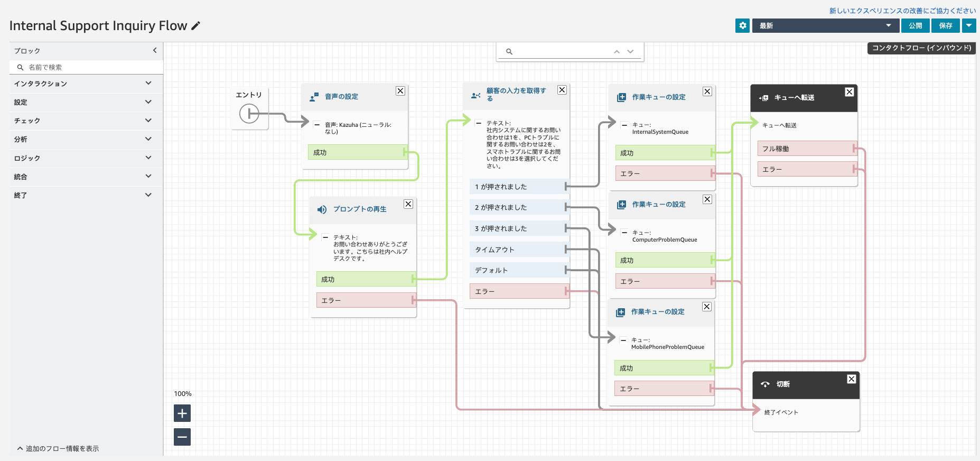This screenshot has width=980, height=461.
Task: Click the 公開 publish button
Action: pos(916,25)
